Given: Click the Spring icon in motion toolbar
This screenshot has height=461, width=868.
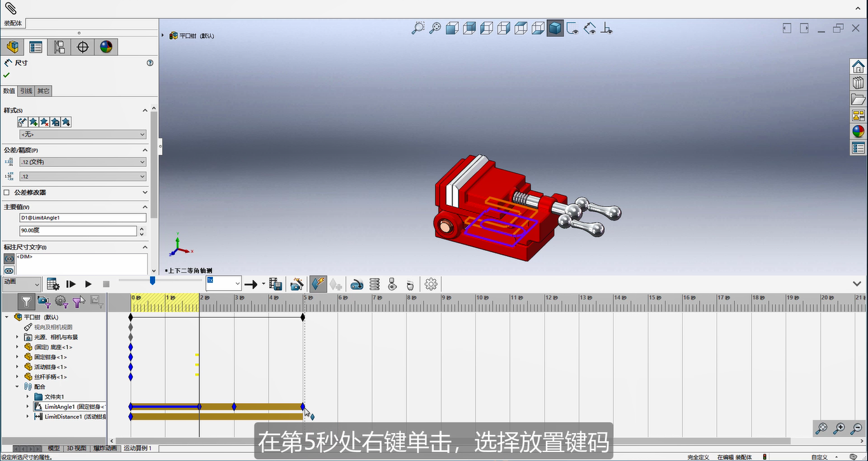Looking at the screenshot, I should 375,284.
